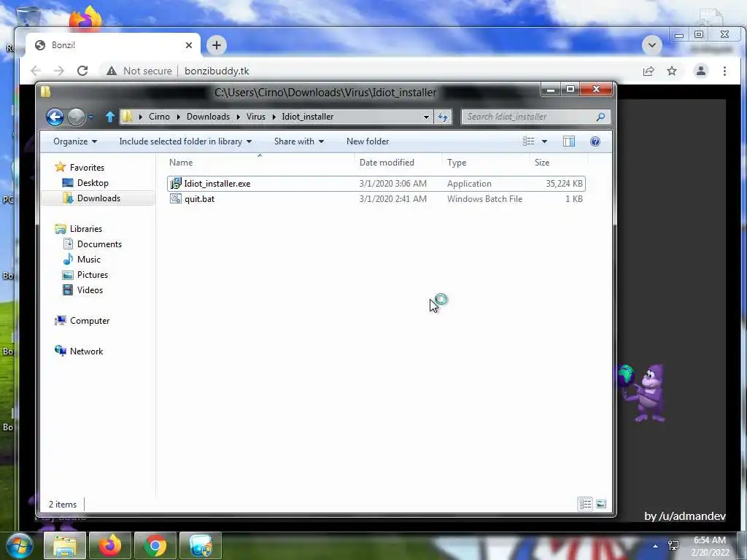Viewport: 747px width, 560px height.
Task: Go back in Explorer navigation
Action: (x=55, y=117)
